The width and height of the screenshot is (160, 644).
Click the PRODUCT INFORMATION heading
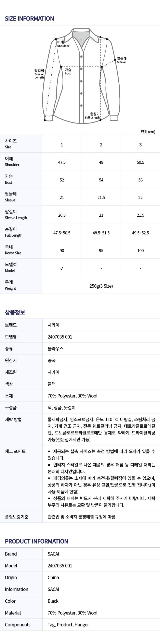[36, 541]
